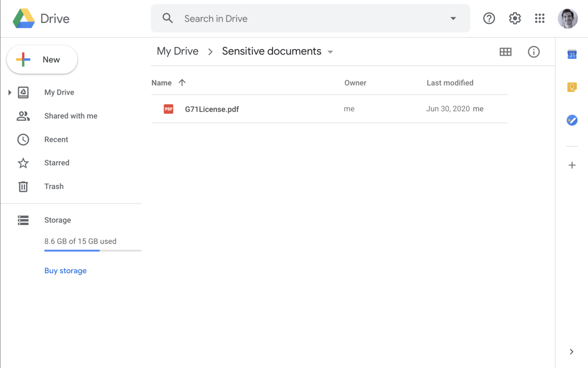Click the storage usage progress bar
The image size is (588, 368).
click(93, 251)
